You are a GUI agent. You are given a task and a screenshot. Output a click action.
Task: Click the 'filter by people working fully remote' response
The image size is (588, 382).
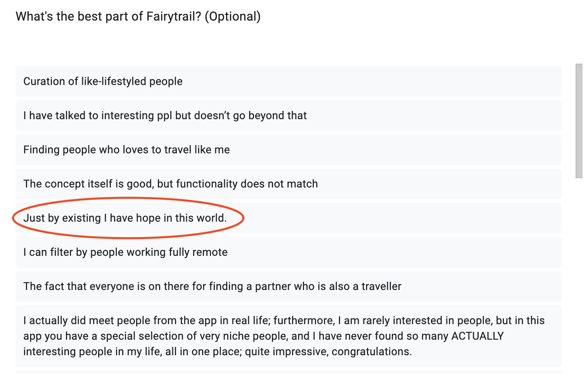click(x=289, y=252)
